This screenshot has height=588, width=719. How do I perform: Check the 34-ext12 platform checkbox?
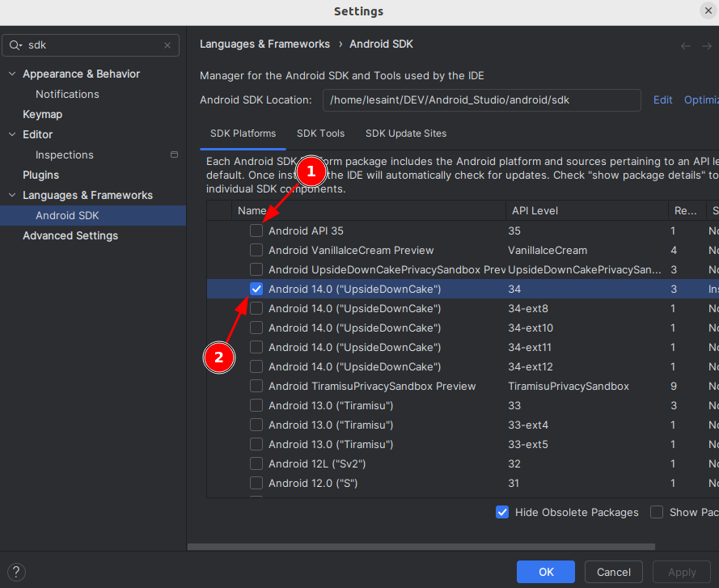click(x=256, y=366)
